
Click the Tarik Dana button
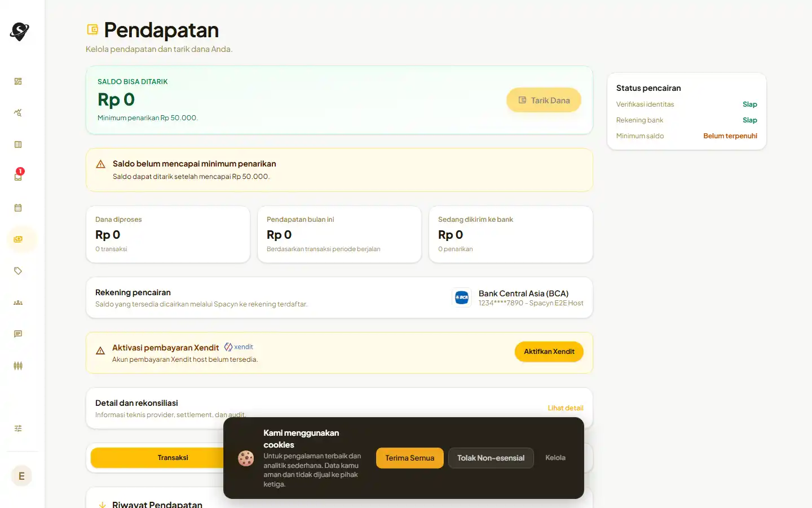click(x=544, y=100)
